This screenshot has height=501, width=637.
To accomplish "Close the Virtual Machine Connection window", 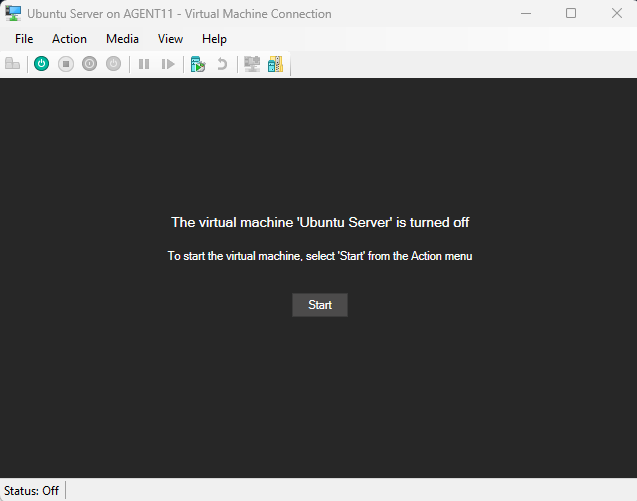I will coord(614,13).
